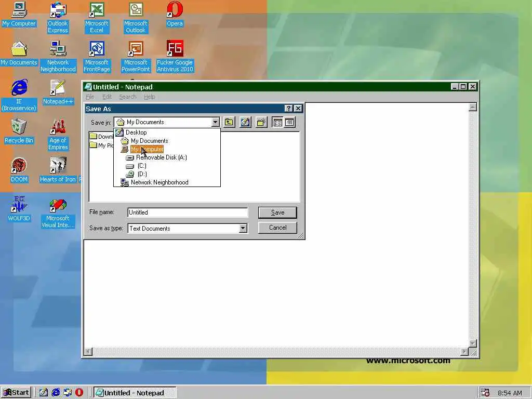Select the Microsoft Excel desktop shortcut
The width and height of the screenshot is (532, 399).
coord(97,18)
